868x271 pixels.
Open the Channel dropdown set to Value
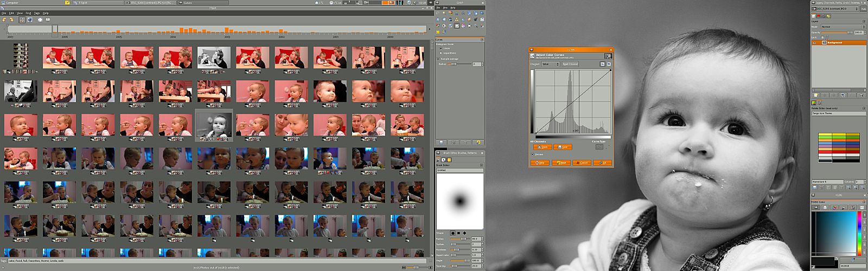click(550, 64)
